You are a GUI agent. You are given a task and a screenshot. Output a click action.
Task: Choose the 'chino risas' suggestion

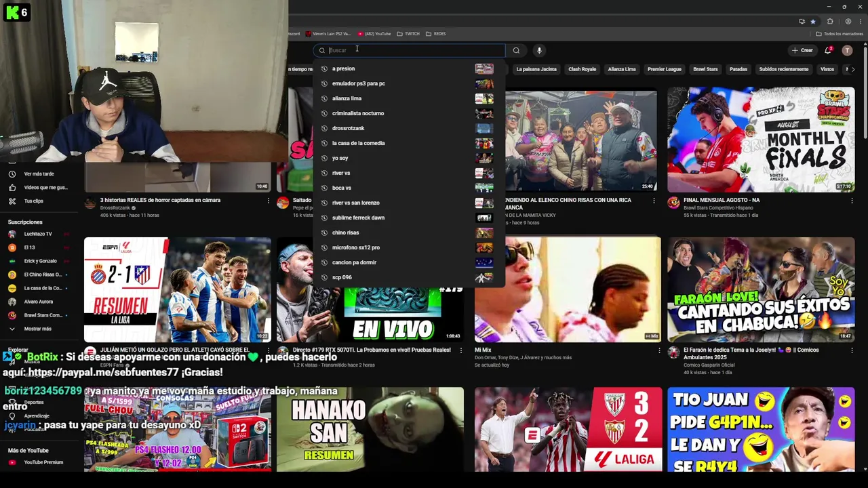pos(409,232)
